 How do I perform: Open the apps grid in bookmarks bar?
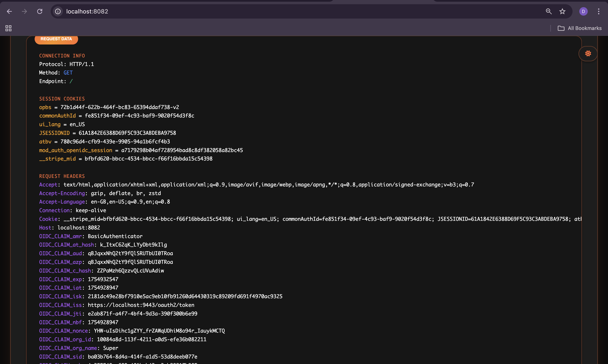coord(8,28)
